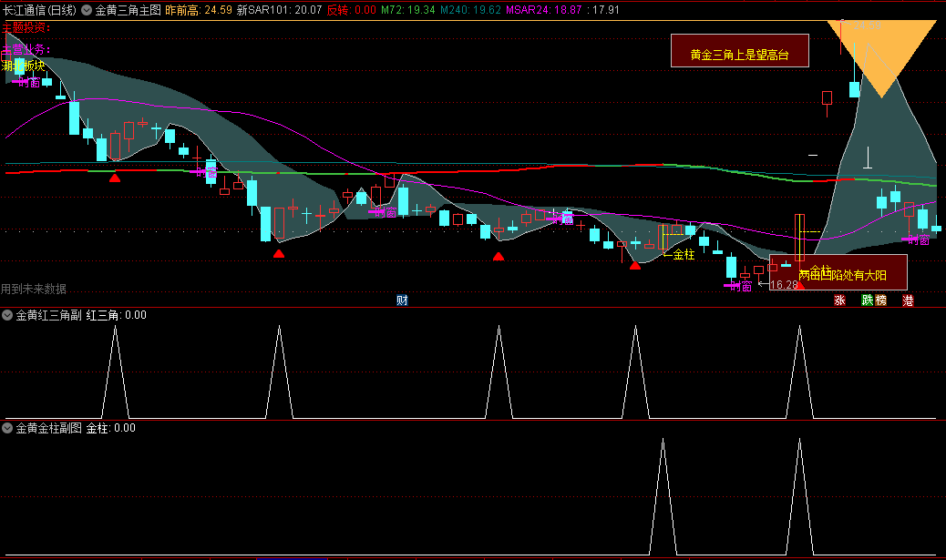The height and width of the screenshot is (560, 946).
Task: Click the 榜 ranking marker icon
Action: pos(880,300)
